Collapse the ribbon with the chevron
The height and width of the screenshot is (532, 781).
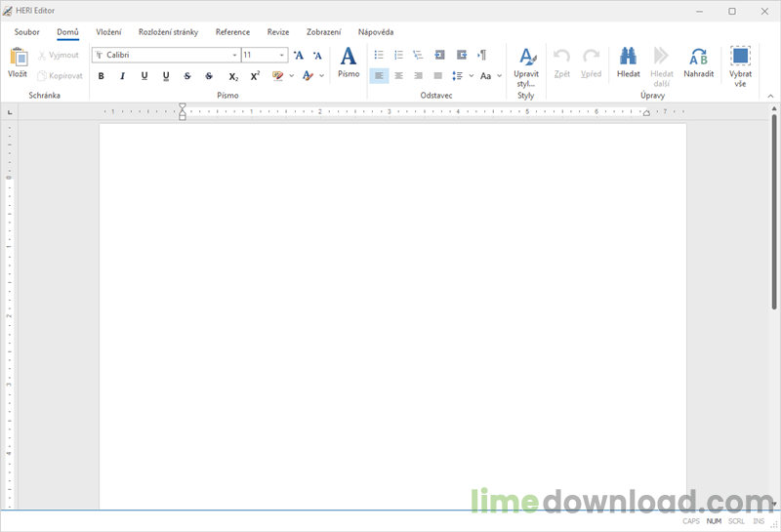coord(770,96)
